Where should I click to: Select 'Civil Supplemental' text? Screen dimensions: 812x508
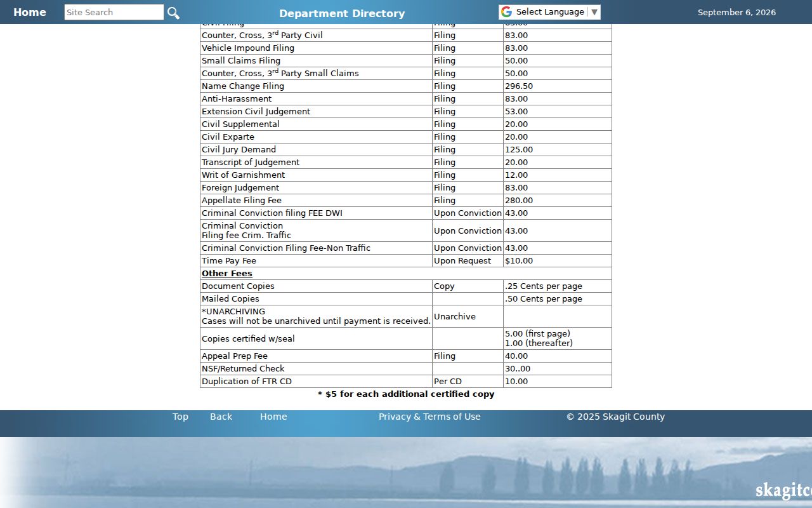240,124
